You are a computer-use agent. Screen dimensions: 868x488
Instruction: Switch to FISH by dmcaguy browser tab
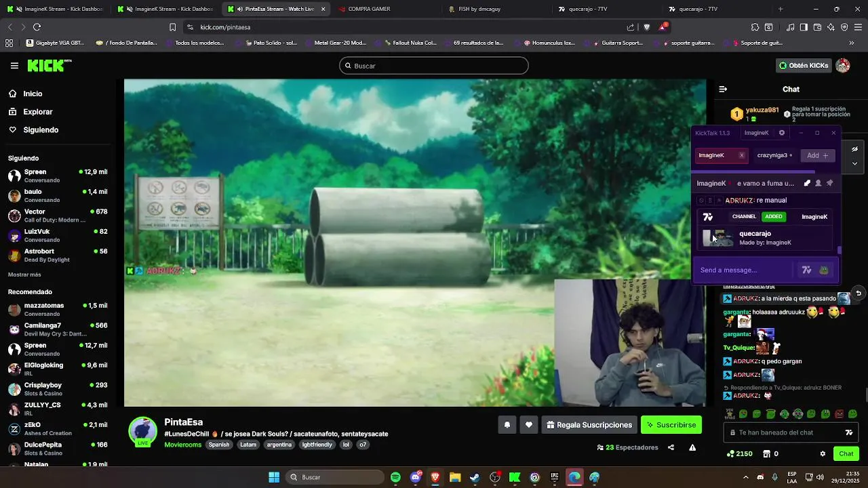pyautogui.click(x=496, y=9)
